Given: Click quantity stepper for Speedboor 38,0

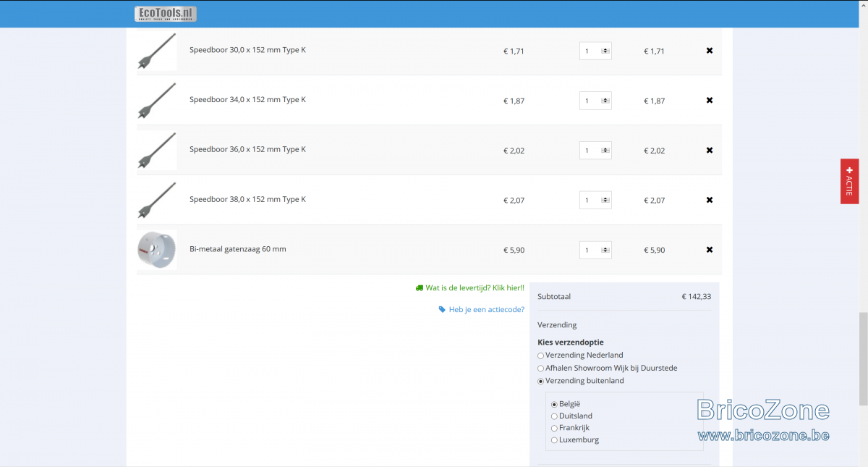Looking at the screenshot, I should (605, 200).
